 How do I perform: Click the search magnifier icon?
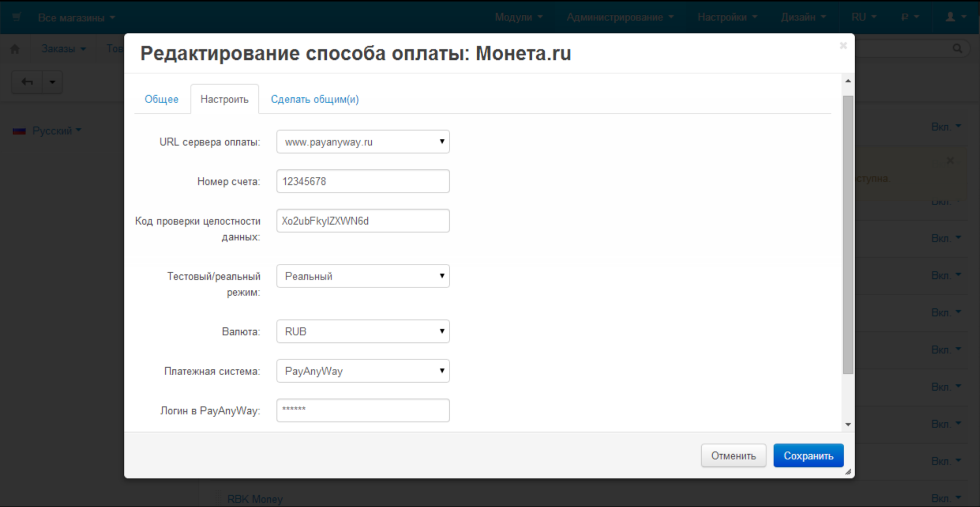[x=958, y=48]
